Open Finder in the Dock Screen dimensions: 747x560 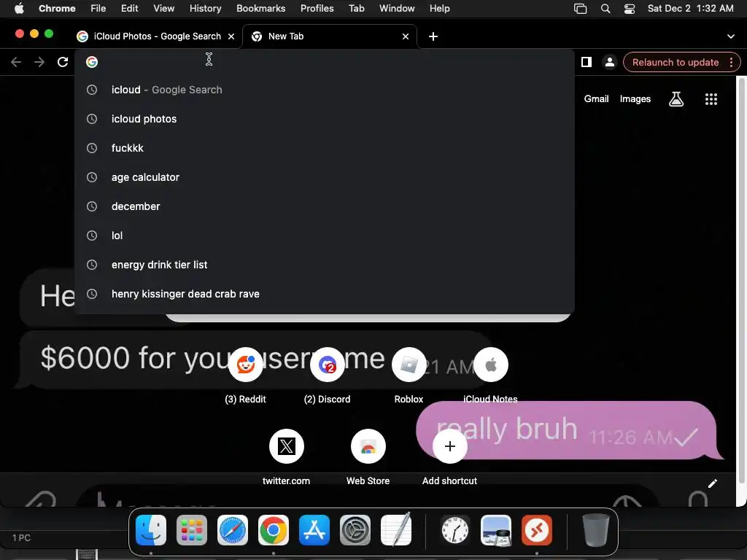[151, 530]
